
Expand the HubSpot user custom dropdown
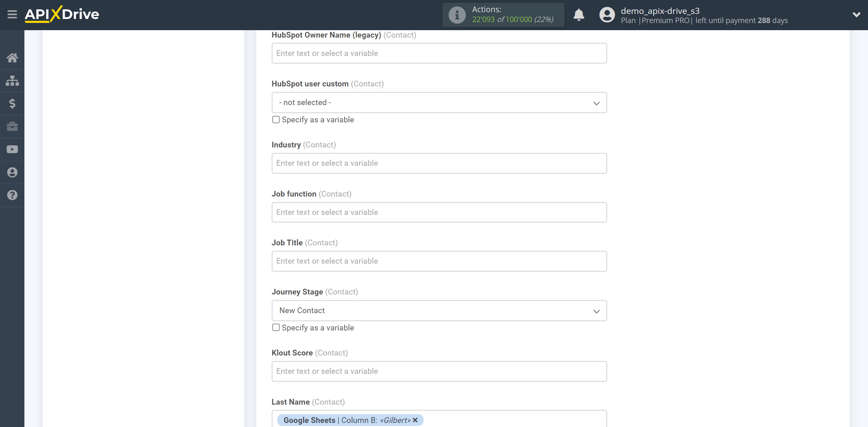click(x=597, y=103)
